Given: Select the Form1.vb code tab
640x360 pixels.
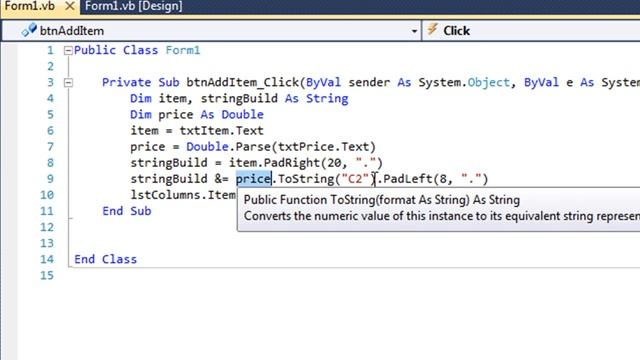Looking at the screenshot, I should 29,6.
